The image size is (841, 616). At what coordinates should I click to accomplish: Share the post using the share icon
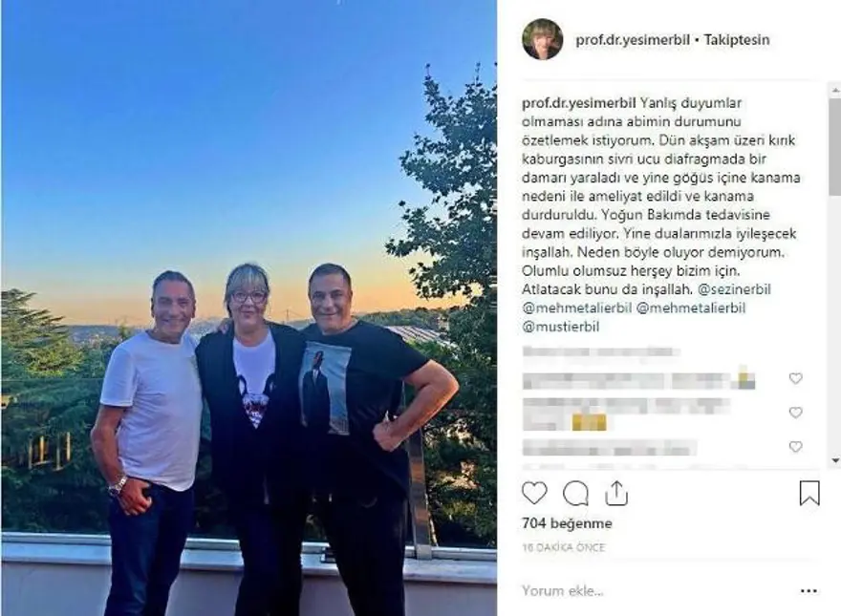click(x=616, y=493)
